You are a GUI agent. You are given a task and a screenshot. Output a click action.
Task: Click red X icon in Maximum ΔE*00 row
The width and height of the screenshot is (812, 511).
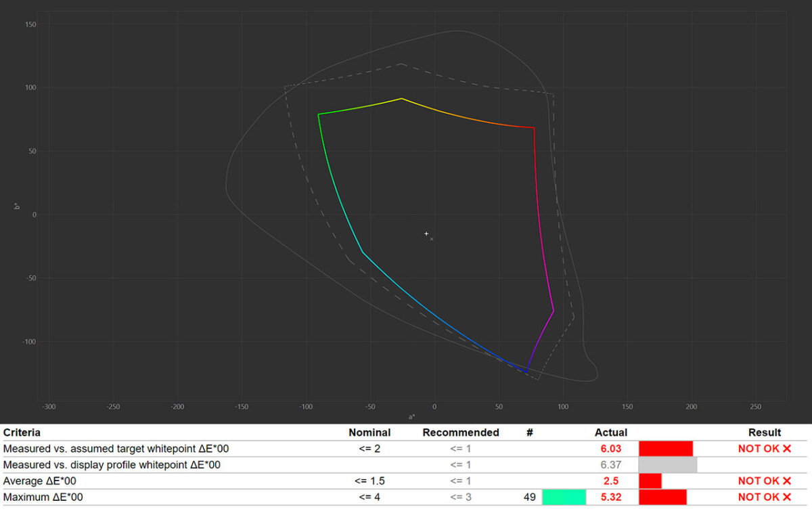[x=787, y=497]
